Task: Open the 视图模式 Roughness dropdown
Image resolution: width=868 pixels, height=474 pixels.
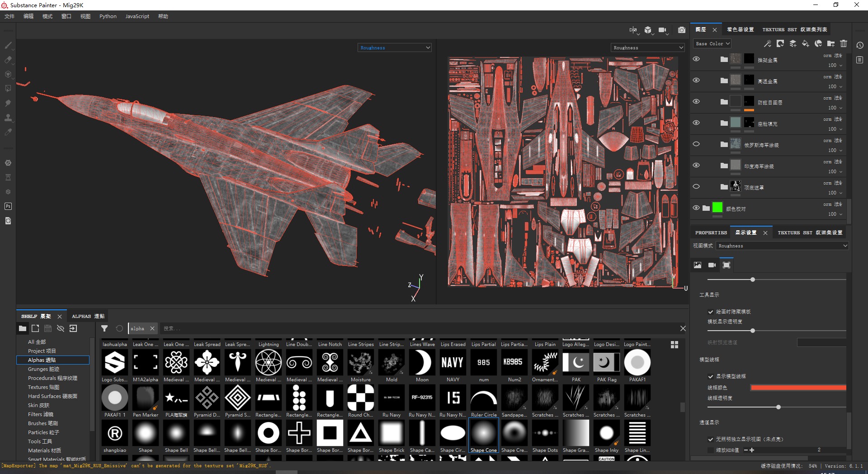Action: (782, 246)
